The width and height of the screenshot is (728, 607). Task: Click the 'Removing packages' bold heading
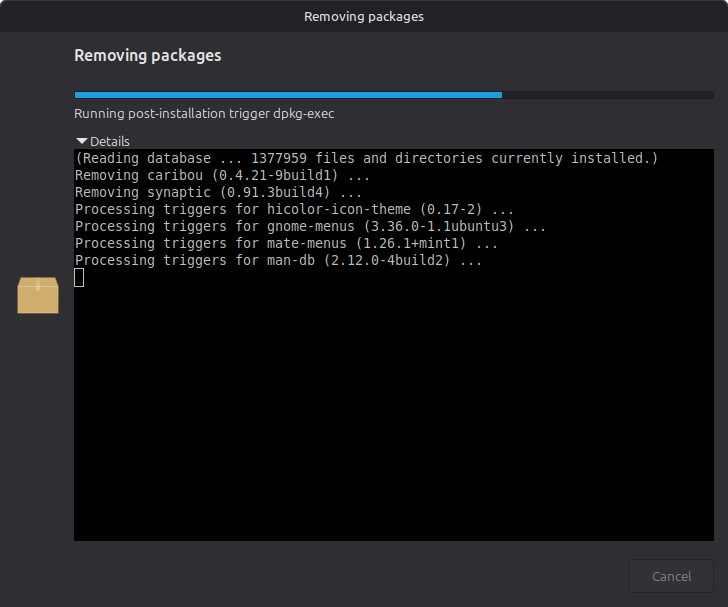pos(148,55)
